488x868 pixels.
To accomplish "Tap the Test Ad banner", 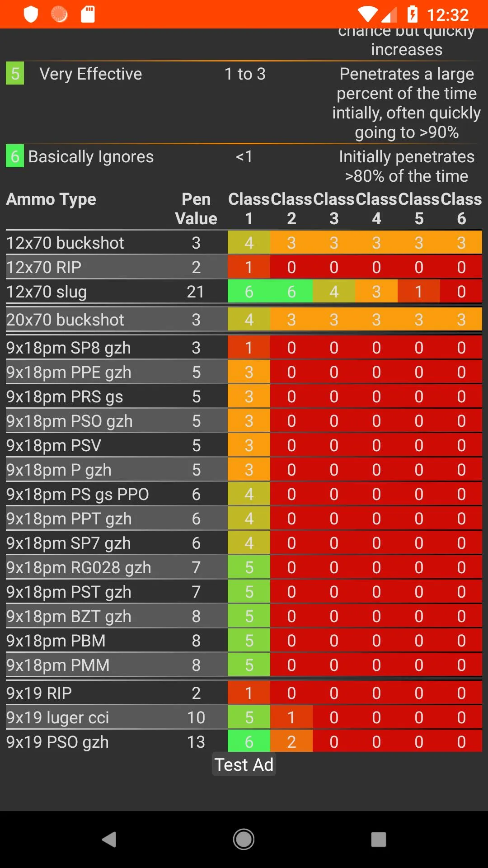I will coord(244,764).
